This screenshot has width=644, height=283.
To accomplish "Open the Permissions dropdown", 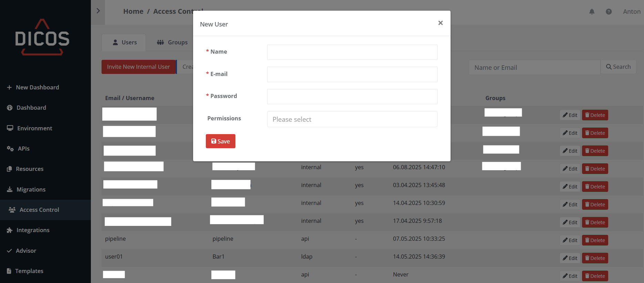I will 352,119.
